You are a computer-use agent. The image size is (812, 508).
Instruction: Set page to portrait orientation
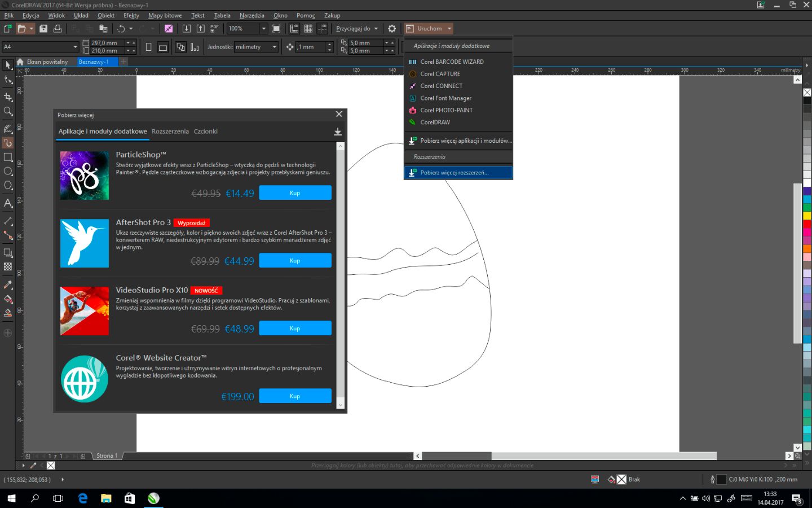pyautogui.click(x=149, y=47)
